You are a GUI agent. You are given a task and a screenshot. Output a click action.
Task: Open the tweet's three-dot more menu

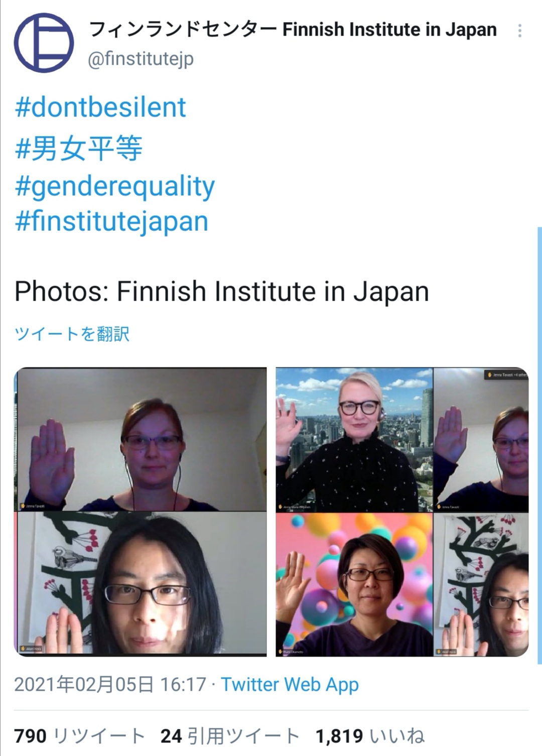(x=520, y=31)
